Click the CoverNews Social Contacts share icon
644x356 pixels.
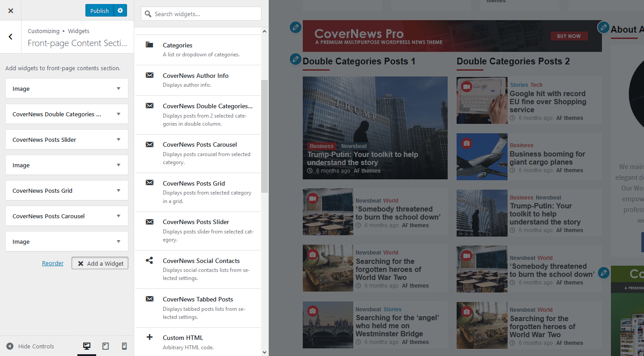click(x=149, y=260)
